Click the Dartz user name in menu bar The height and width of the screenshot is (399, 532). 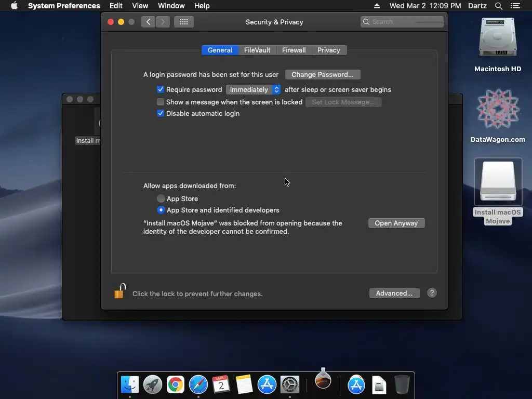coord(477,6)
